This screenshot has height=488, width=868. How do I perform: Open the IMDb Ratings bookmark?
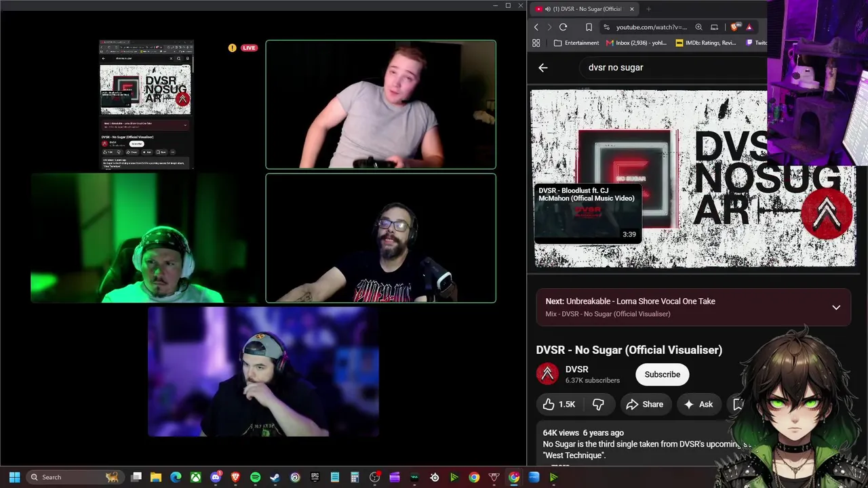[706, 43]
